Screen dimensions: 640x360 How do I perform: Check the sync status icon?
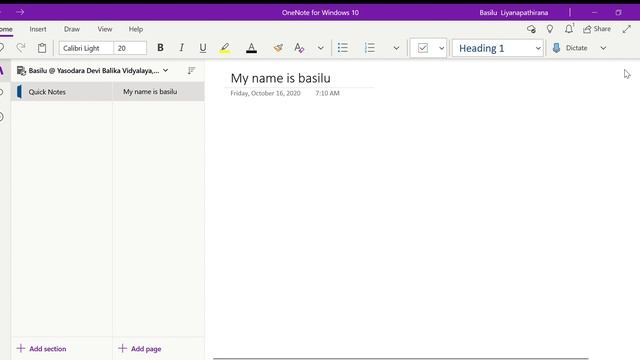pos(531,29)
